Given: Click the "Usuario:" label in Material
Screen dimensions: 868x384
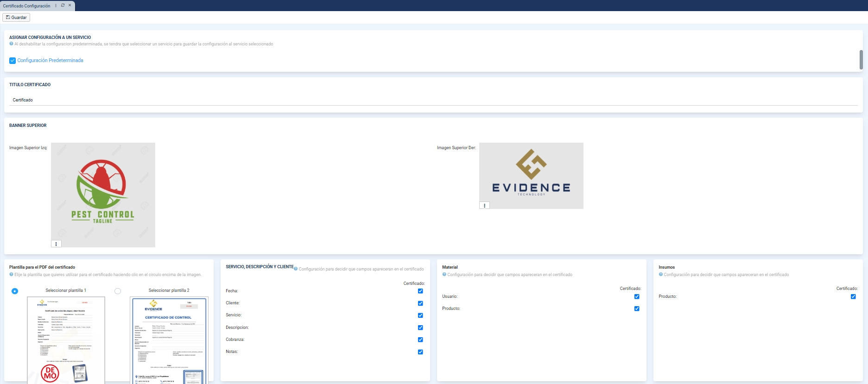Looking at the screenshot, I should click(x=450, y=296).
